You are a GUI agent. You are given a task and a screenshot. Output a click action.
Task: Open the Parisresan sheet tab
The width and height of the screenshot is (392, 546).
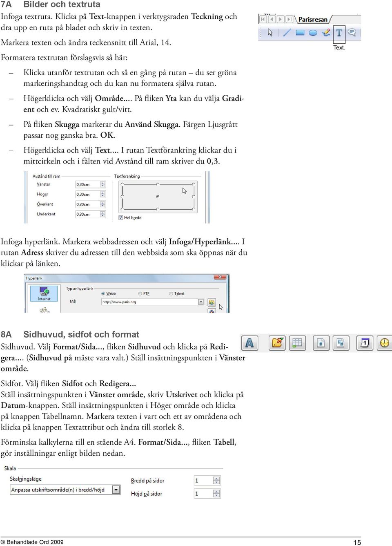[x=313, y=19]
